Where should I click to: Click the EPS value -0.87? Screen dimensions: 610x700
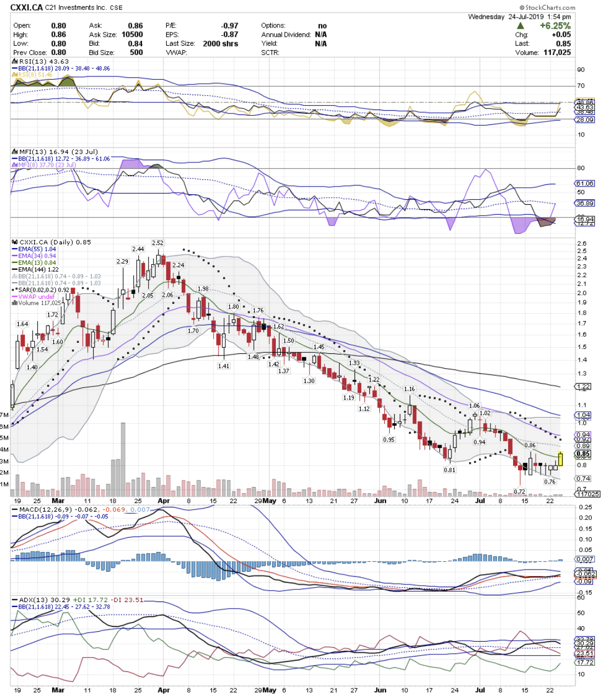[x=230, y=35]
